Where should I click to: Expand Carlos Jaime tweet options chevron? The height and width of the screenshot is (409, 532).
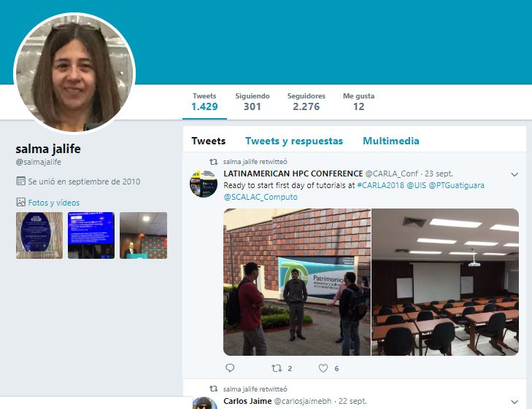pos(514,402)
